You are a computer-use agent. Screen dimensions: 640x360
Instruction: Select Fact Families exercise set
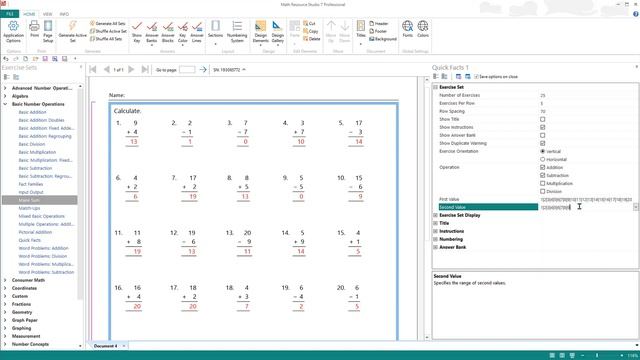(31, 184)
